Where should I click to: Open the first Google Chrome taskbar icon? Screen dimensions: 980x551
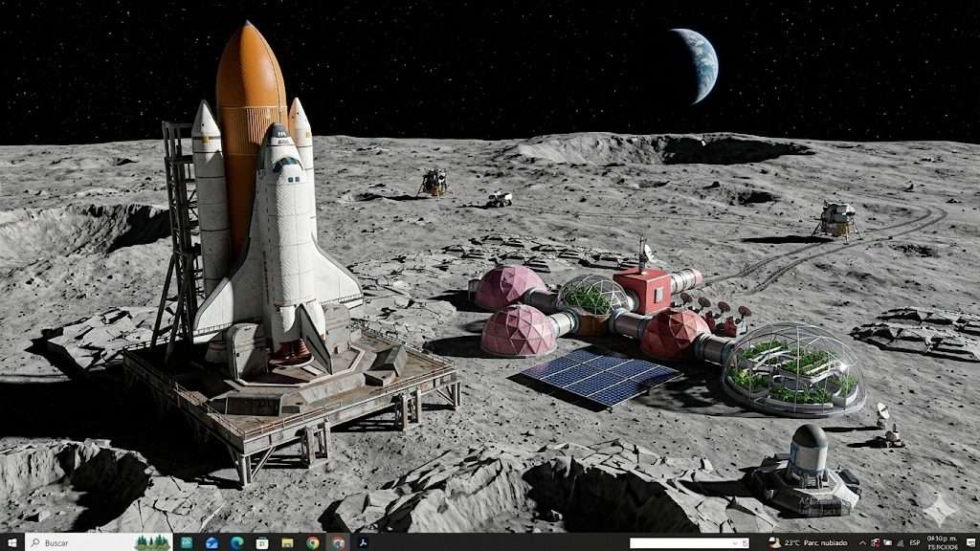313,543
